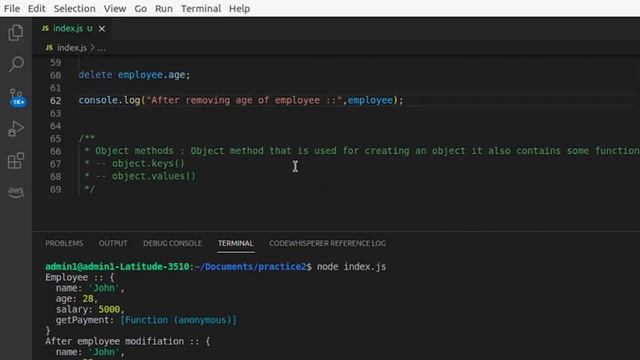Switch to the OUTPUT panel tab

(x=113, y=243)
